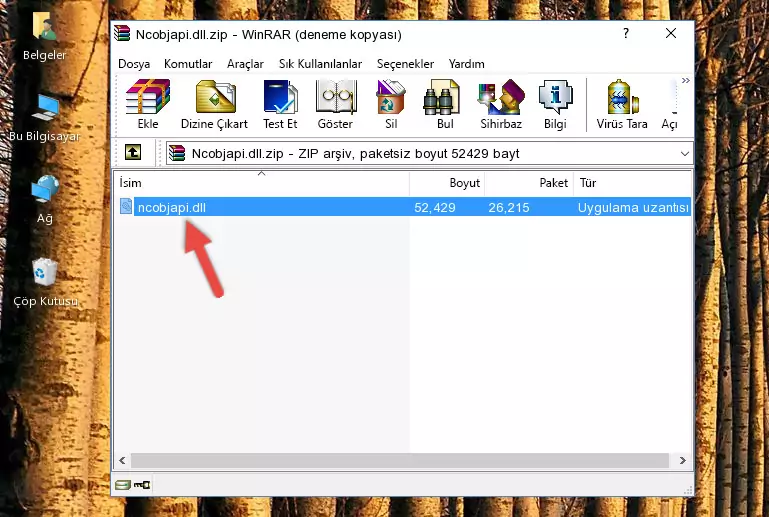Viewport: 769px width, 517px height.
Task: Close the WinRAR window
Action: pos(670,33)
